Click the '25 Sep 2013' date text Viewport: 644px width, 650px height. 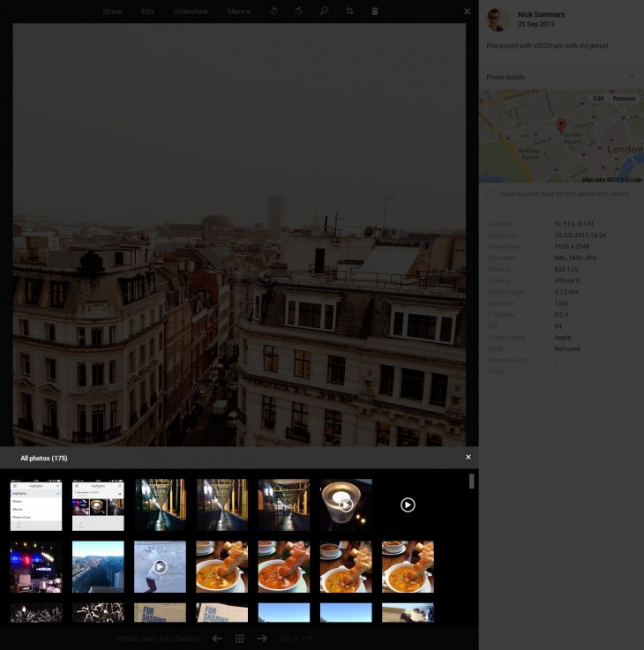click(x=535, y=24)
